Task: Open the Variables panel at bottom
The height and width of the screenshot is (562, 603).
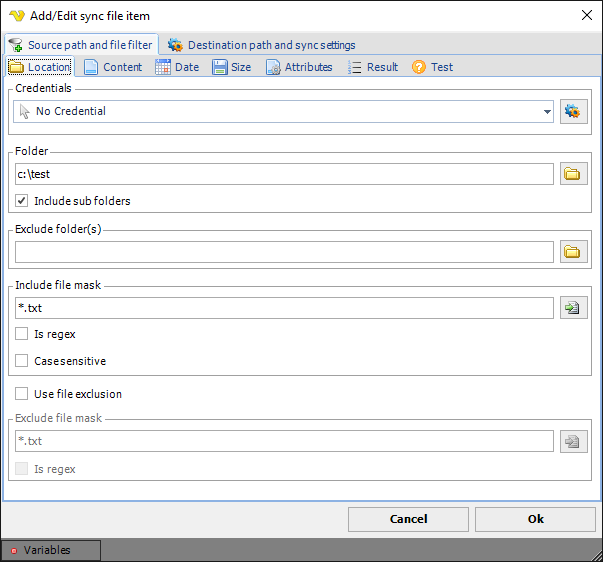Action: 51,550
